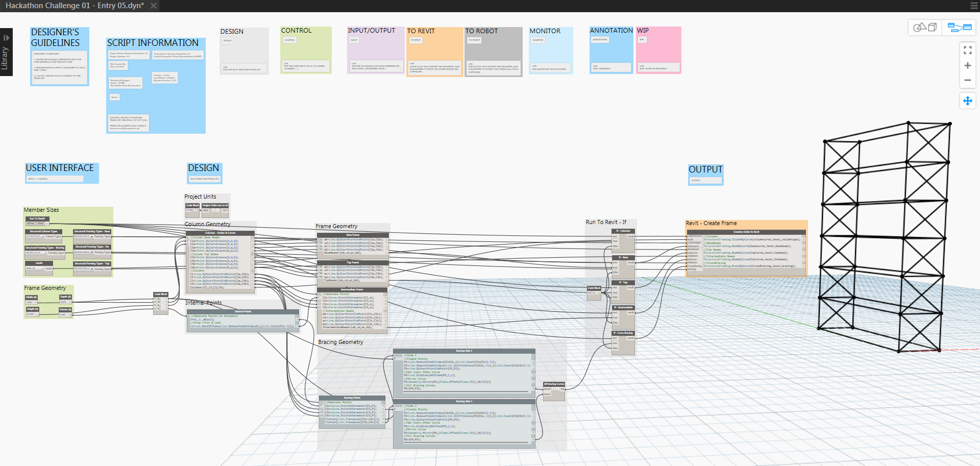Click the braced frame 3D preview geometry
This screenshot has height=466, width=980.
[x=884, y=237]
